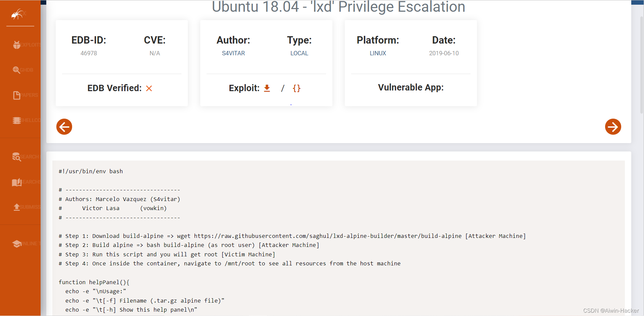The image size is (644, 316).
Task: Select the LINUX platform label
Action: click(378, 53)
